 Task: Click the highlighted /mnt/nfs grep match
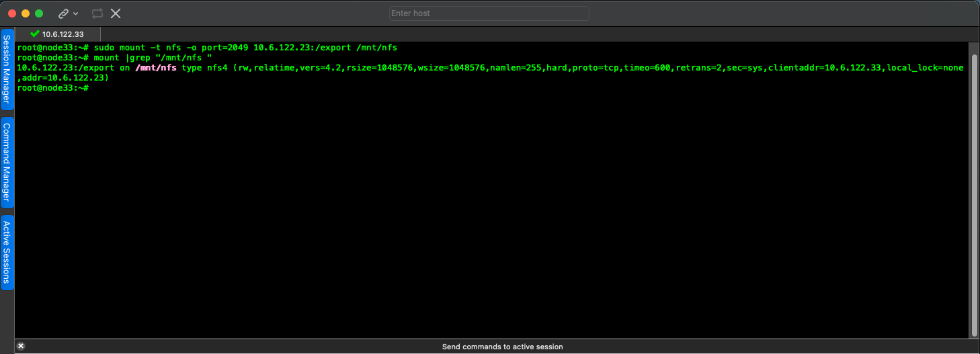(x=156, y=68)
